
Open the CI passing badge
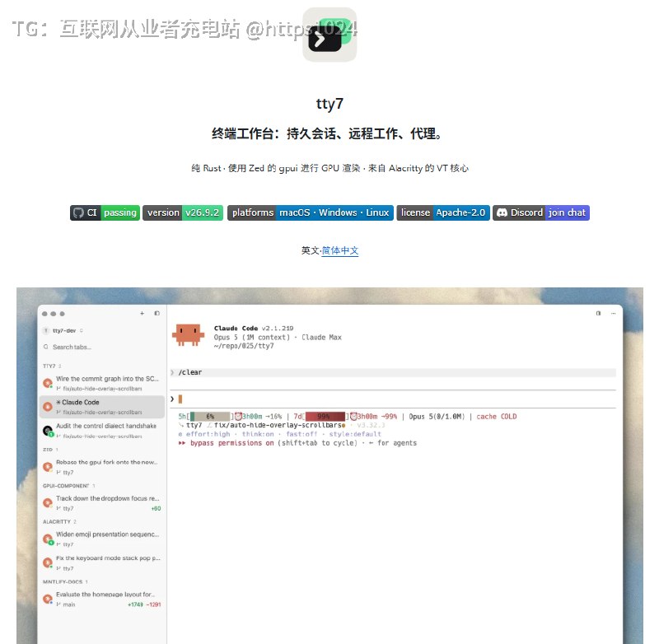105,212
